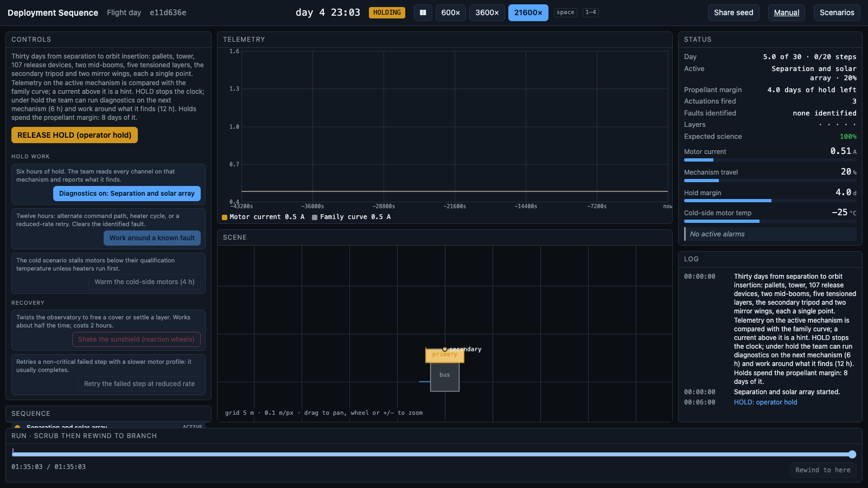868x488 pixels.
Task: Click Retry the failed step at reduced rate
Action: click(x=139, y=384)
